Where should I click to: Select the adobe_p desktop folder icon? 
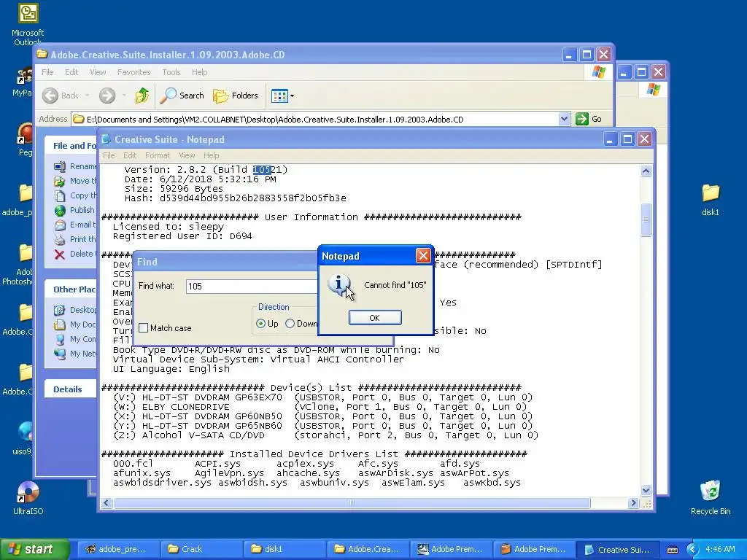(18, 200)
